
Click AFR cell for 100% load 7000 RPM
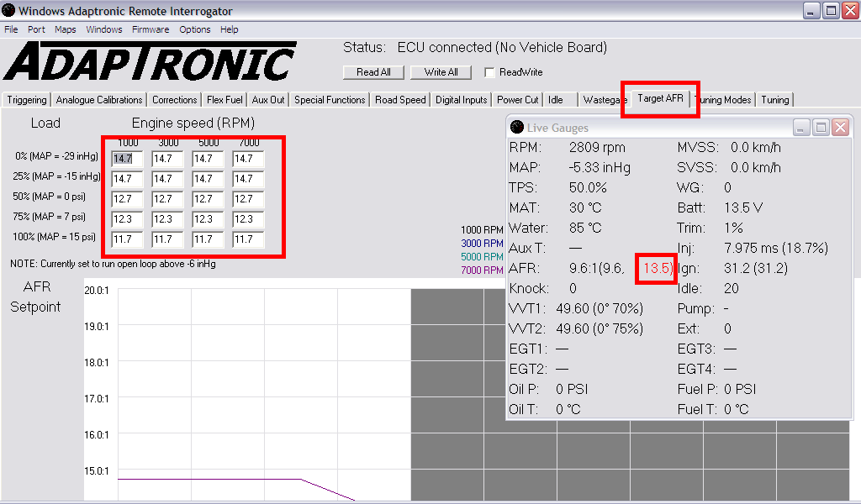click(x=248, y=240)
